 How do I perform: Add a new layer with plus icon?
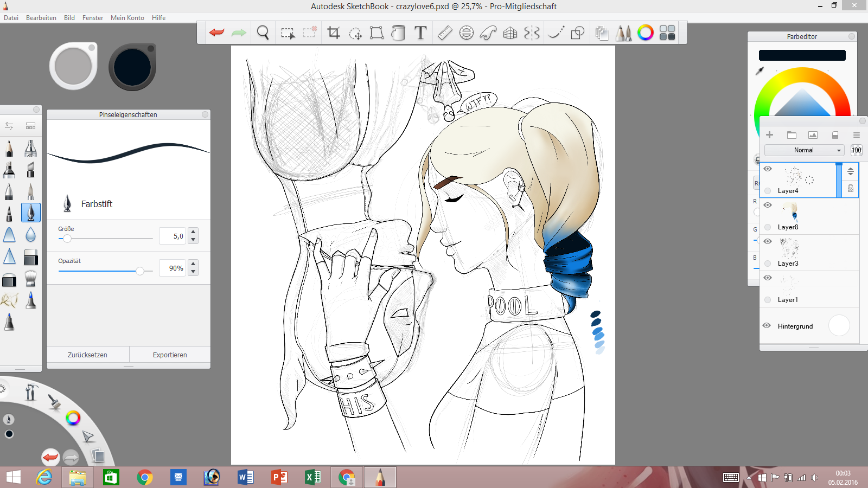point(769,135)
